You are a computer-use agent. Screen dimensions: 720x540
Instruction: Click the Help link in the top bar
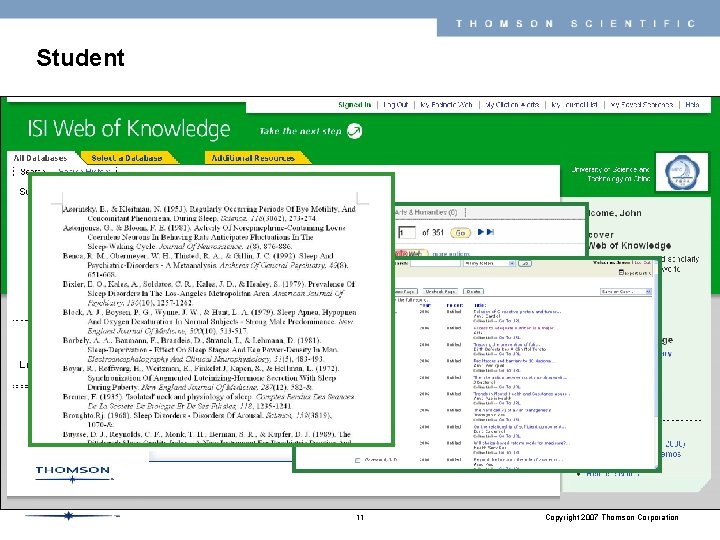point(692,105)
